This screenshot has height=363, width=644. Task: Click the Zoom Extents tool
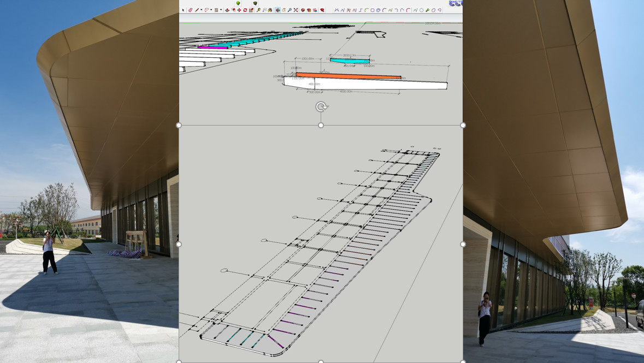pos(296,10)
